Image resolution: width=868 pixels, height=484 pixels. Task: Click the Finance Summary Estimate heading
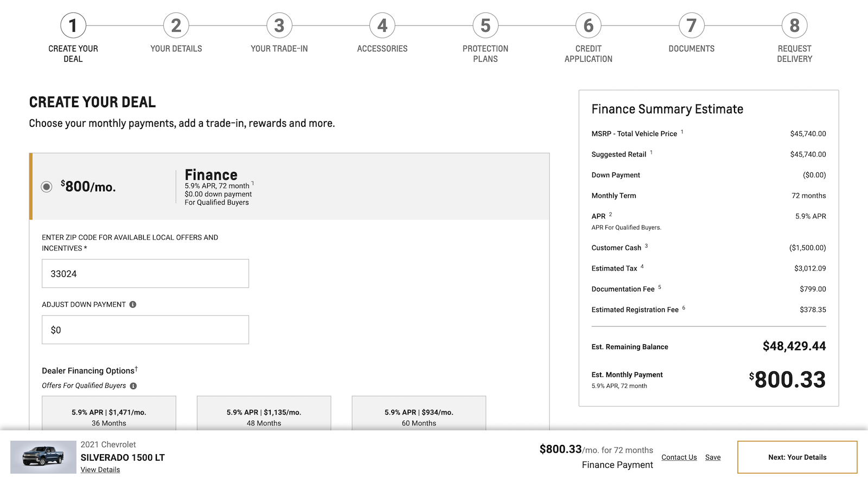click(x=667, y=109)
